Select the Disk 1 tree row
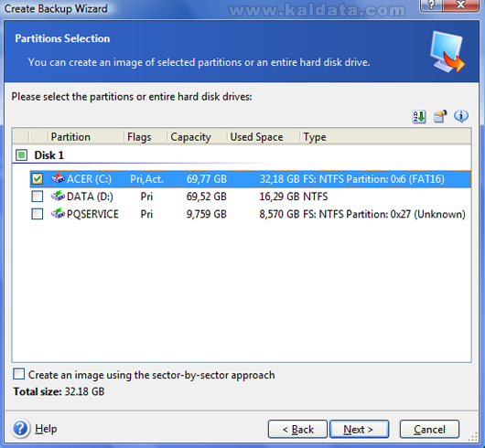Image resolution: width=485 pixels, height=448 pixels. pyautogui.click(x=242, y=155)
